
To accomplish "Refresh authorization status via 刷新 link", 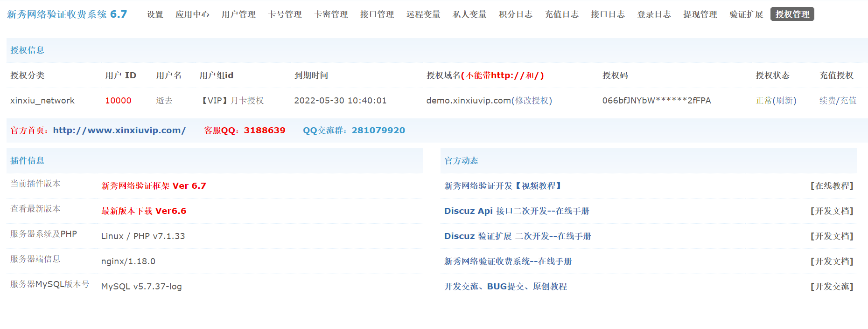I will tap(784, 101).
